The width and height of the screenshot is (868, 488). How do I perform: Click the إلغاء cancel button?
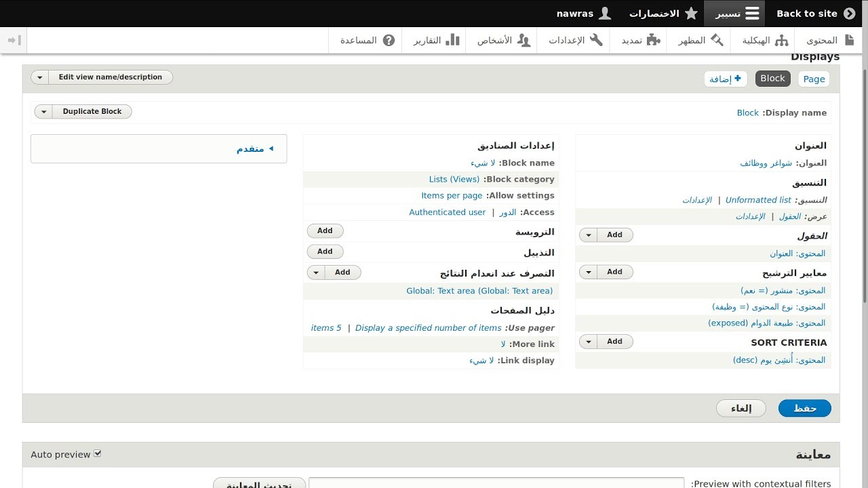click(741, 408)
